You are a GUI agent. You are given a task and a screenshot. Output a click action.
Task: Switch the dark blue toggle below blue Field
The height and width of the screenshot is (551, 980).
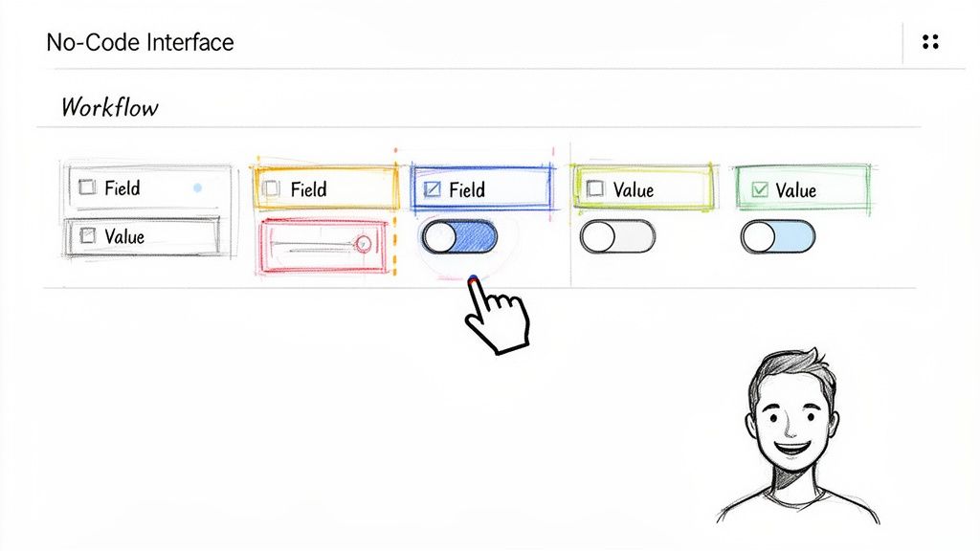pyautogui.click(x=459, y=236)
